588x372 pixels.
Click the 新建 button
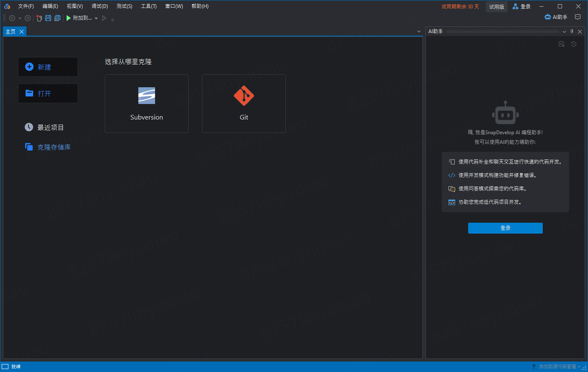pos(48,67)
